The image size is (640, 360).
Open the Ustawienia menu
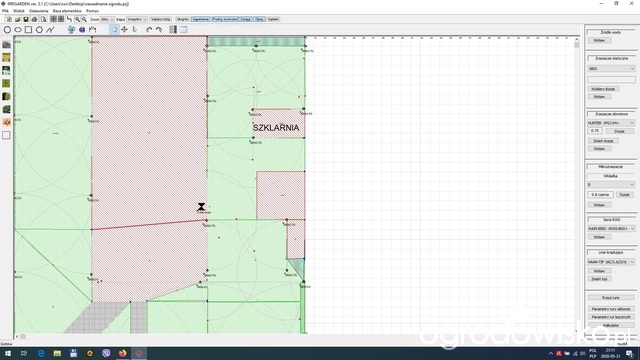point(38,11)
